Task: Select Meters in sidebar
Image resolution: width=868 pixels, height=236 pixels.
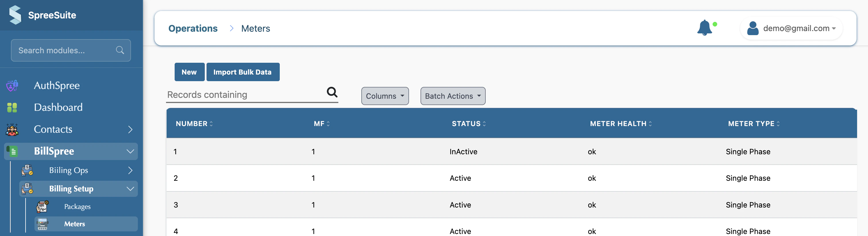Action: click(x=74, y=224)
